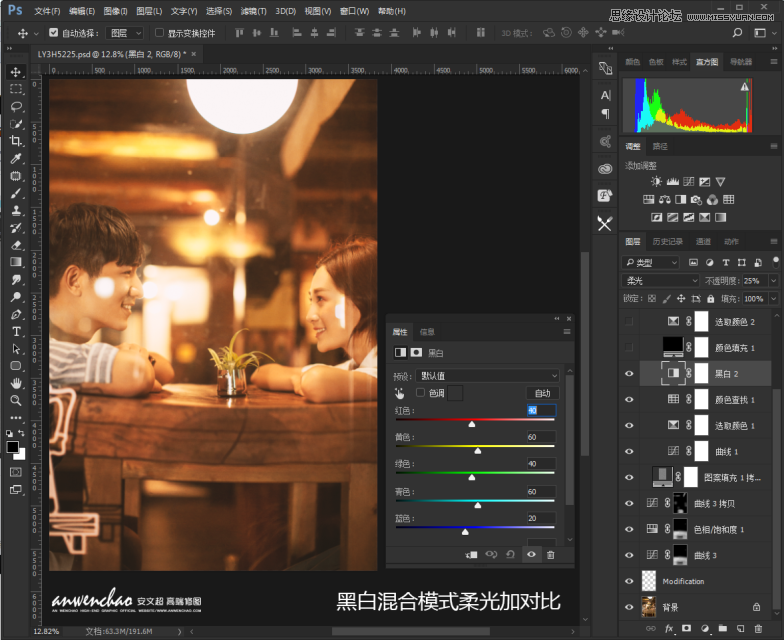
Task: Add a Channel Mixer adjustment
Action: coord(712,200)
